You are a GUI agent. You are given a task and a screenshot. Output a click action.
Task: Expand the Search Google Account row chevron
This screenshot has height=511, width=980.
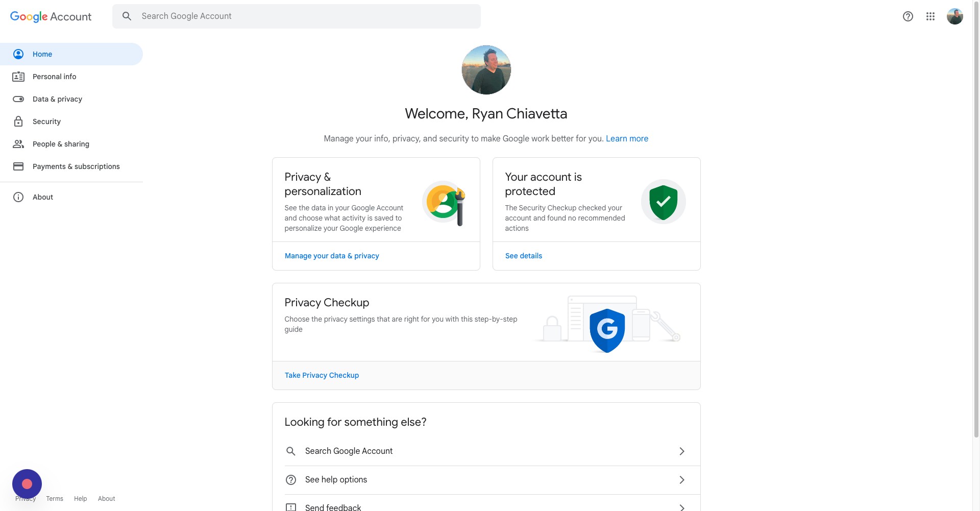pyautogui.click(x=681, y=451)
